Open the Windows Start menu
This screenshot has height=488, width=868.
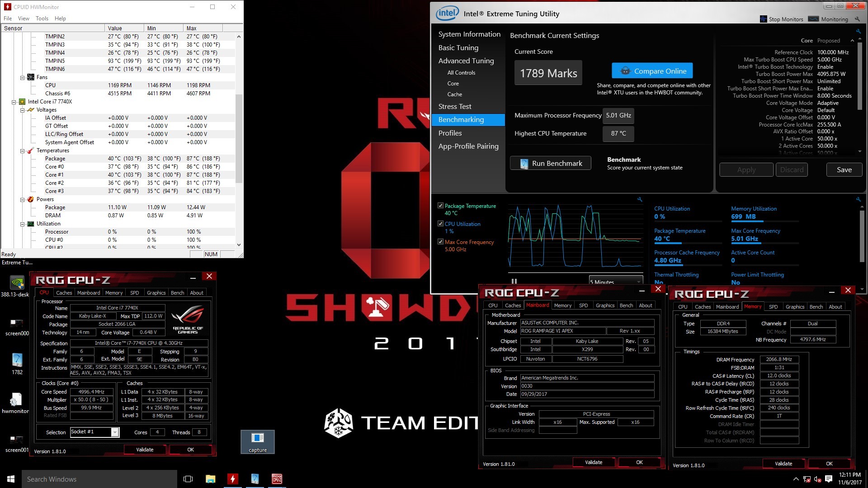coord(11,479)
